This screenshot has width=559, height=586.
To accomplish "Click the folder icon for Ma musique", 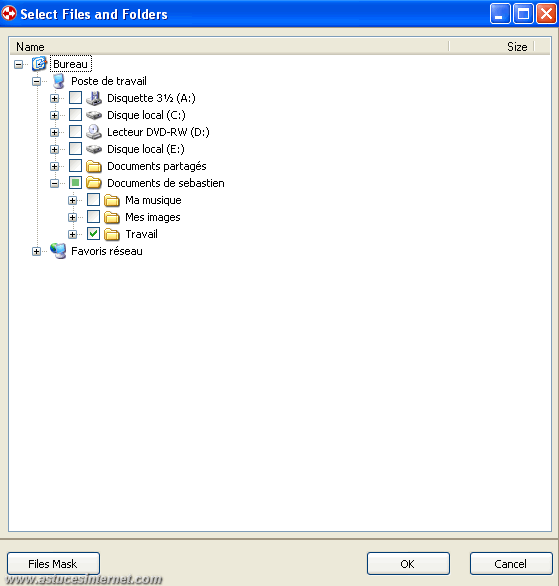I will pos(112,200).
